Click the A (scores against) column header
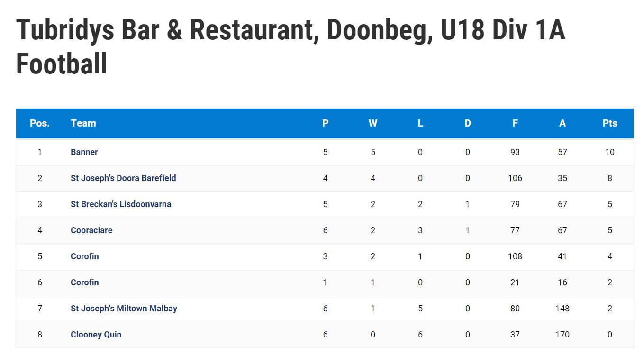Viewport: 644px width, 355px height. point(562,123)
